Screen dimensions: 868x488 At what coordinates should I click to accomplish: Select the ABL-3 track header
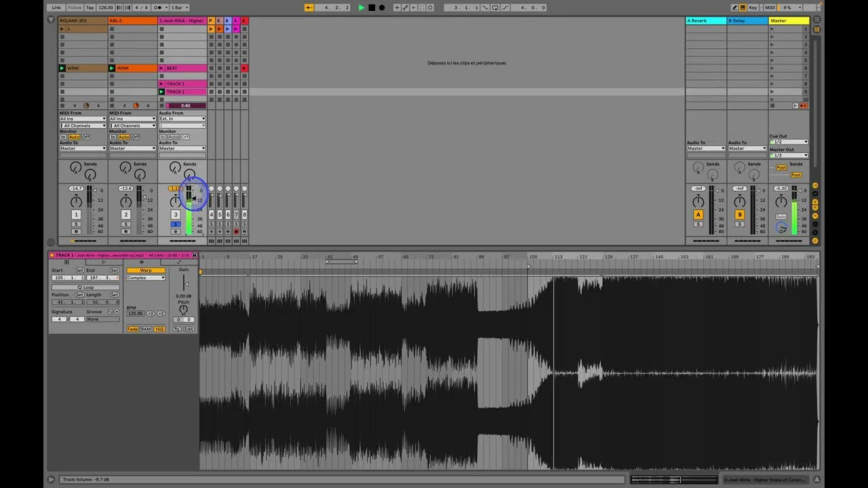point(133,20)
